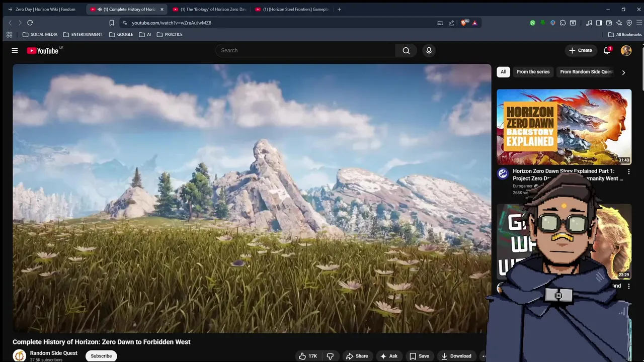Open site settings icon in address bar

(x=125, y=23)
